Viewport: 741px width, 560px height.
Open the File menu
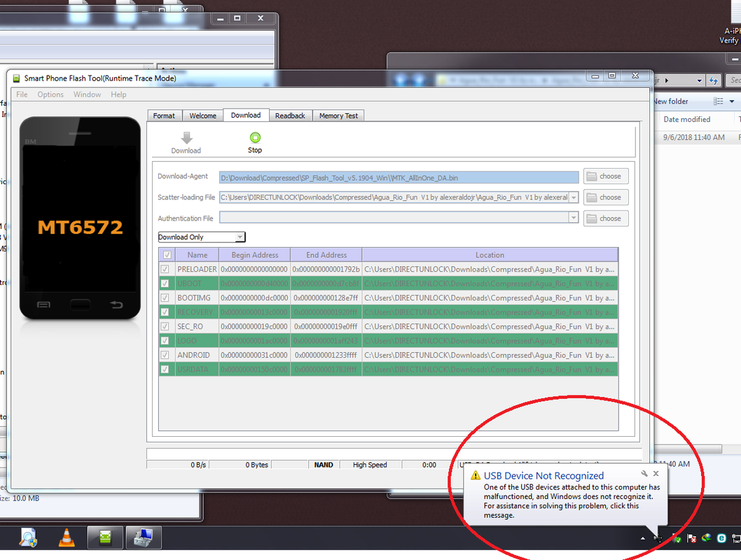click(22, 94)
